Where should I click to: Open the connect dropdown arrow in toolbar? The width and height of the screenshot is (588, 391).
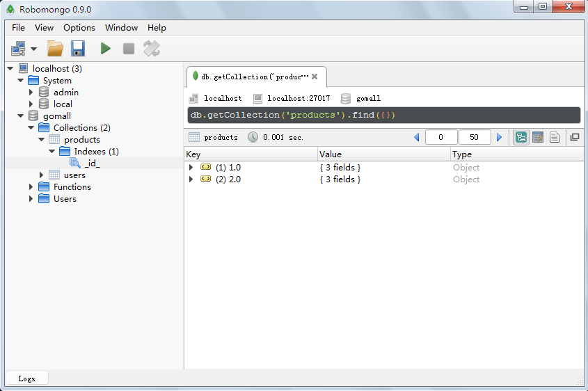pos(34,49)
